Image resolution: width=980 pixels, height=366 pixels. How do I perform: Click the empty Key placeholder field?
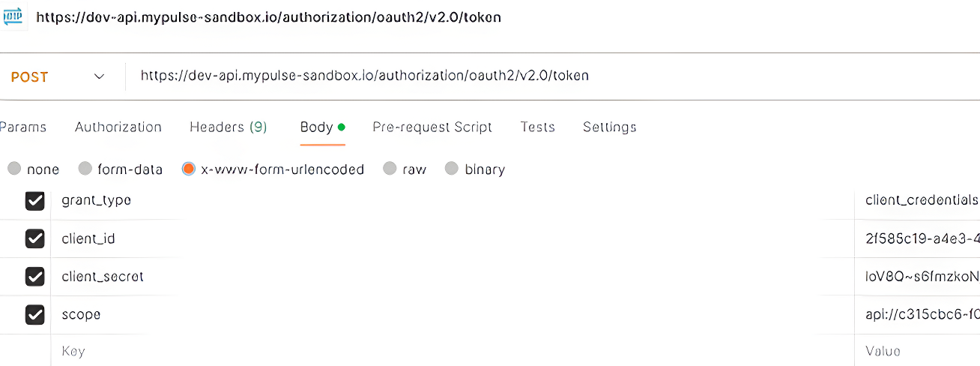pyautogui.click(x=453, y=351)
